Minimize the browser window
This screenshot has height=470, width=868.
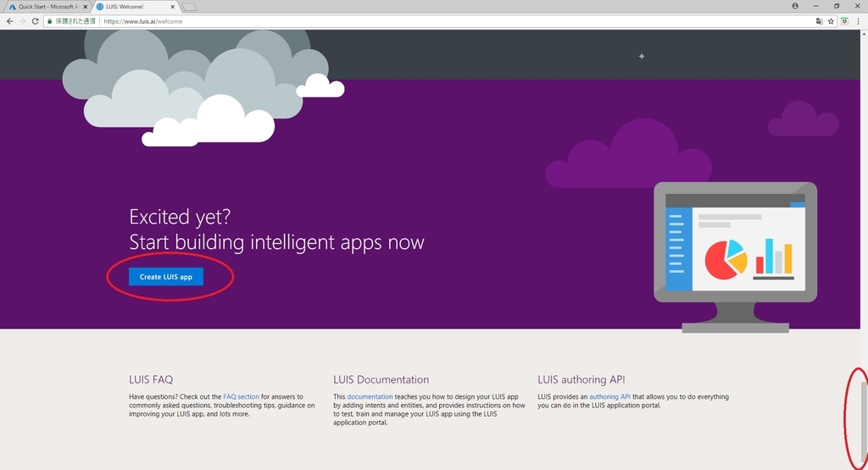(x=816, y=6)
